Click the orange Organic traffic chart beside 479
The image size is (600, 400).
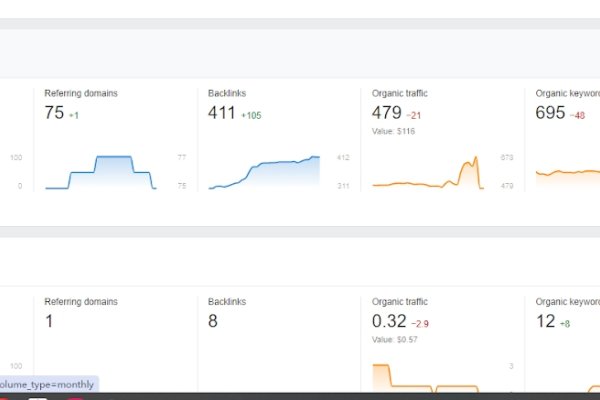(x=427, y=175)
